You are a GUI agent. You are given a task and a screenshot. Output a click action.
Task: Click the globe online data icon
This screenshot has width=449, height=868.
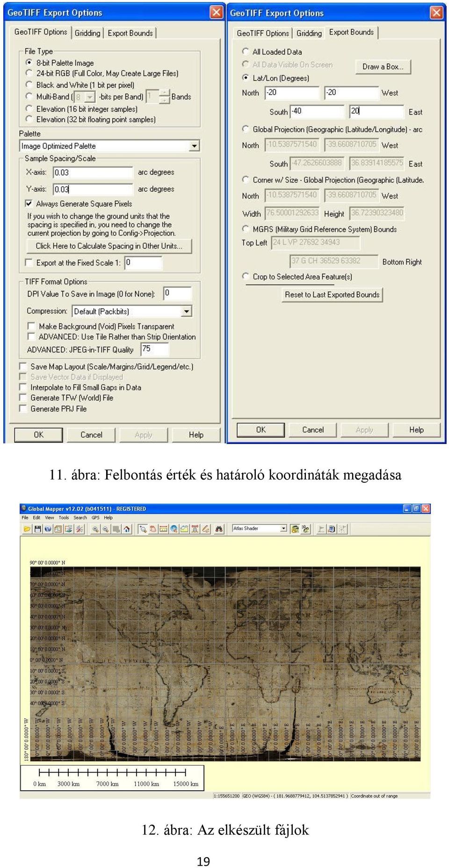pyautogui.click(x=48, y=529)
